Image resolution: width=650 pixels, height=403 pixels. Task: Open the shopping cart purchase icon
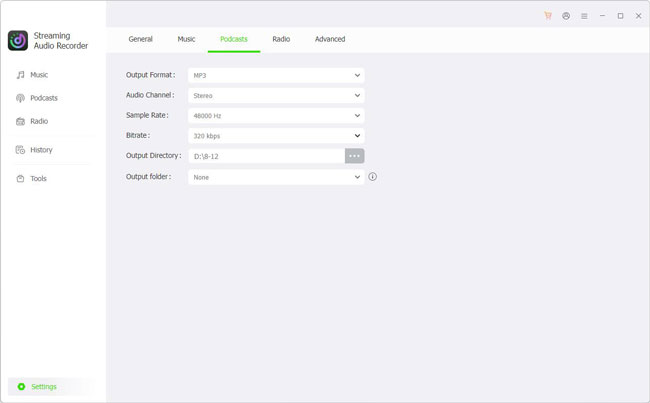(548, 16)
